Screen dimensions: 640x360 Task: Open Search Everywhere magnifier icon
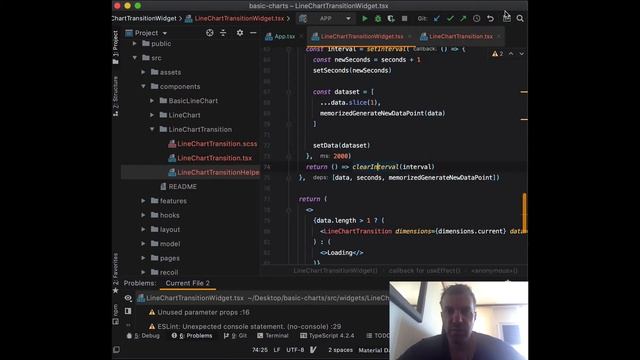tap(520, 18)
